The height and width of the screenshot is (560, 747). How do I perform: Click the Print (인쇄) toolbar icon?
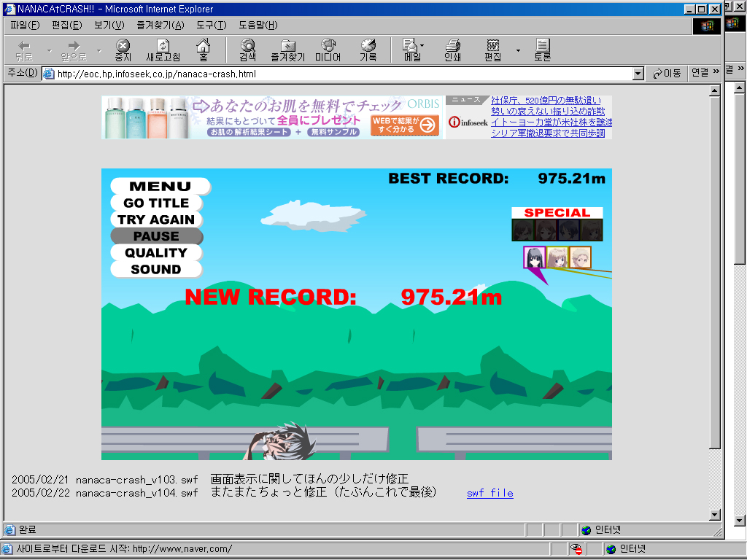[x=452, y=50]
